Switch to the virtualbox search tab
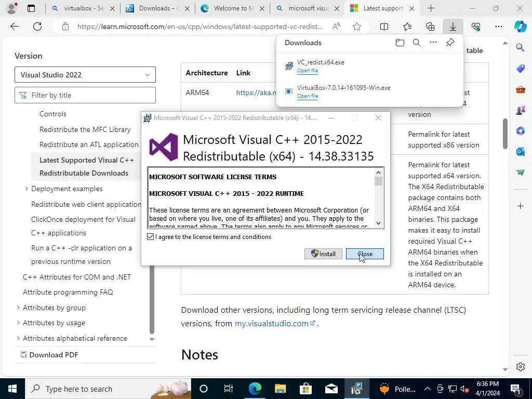 point(83,8)
